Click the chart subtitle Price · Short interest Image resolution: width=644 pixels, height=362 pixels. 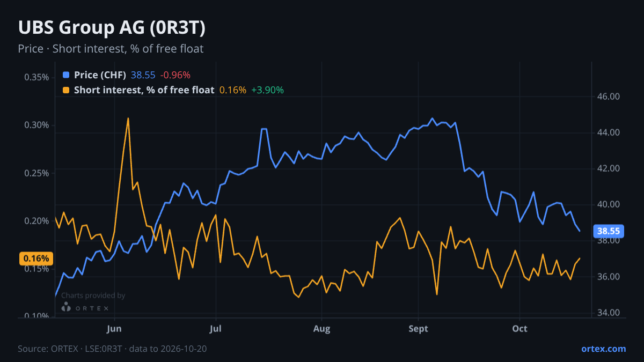point(111,49)
